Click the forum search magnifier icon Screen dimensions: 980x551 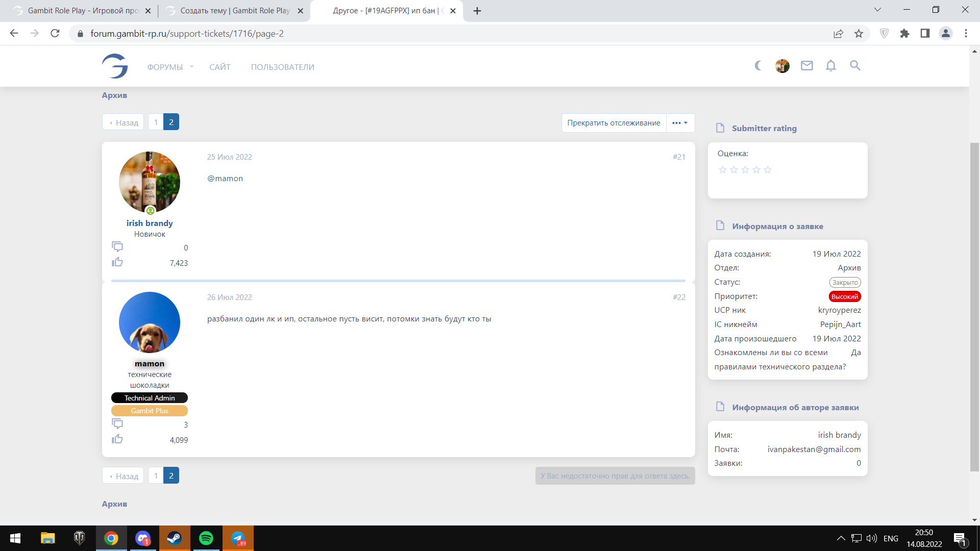(x=855, y=66)
